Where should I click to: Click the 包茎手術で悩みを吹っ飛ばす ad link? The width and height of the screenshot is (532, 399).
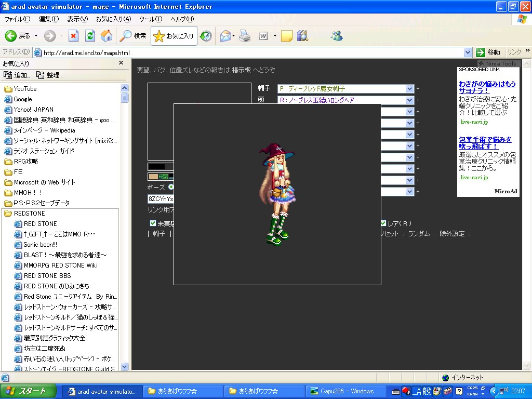pyautogui.click(x=485, y=143)
